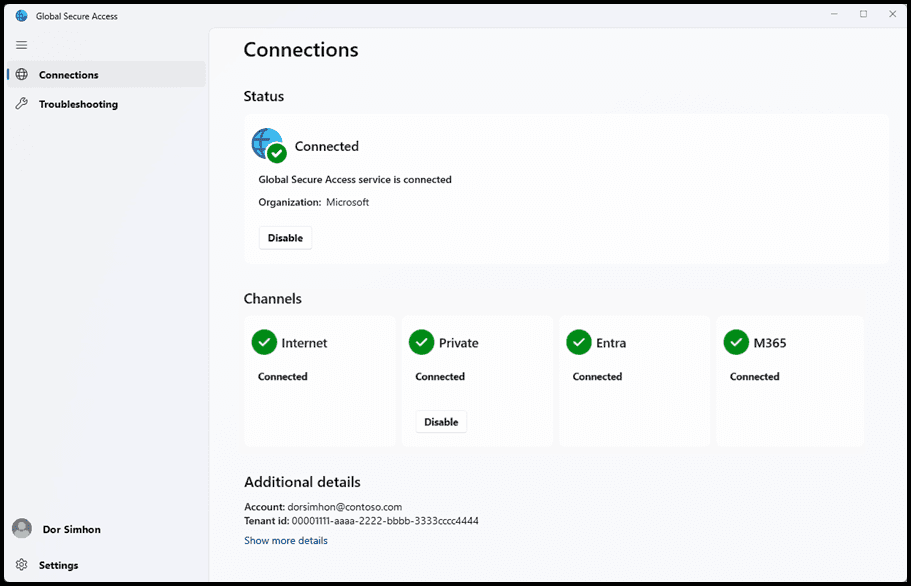
Task: Open the Troubleshooting page
Action: 106,104
